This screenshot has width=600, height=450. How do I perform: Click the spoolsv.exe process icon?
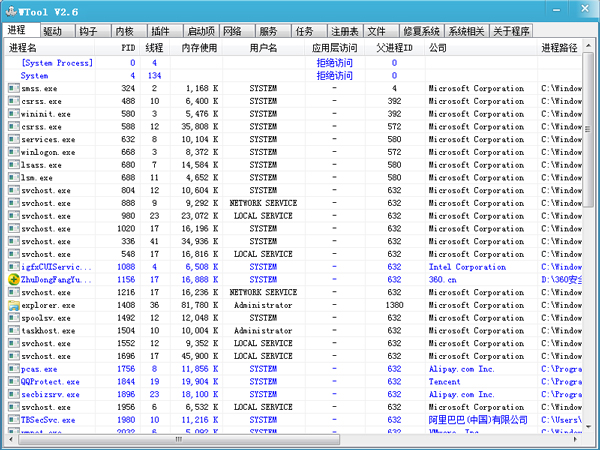14,318
